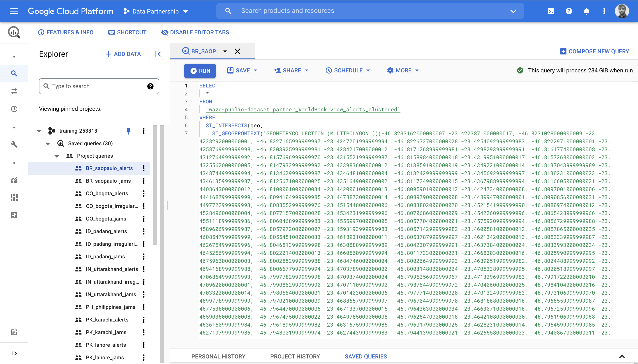Expand the left sidebar navigation
Screen dimensions: 638x364
coord(14,353)
